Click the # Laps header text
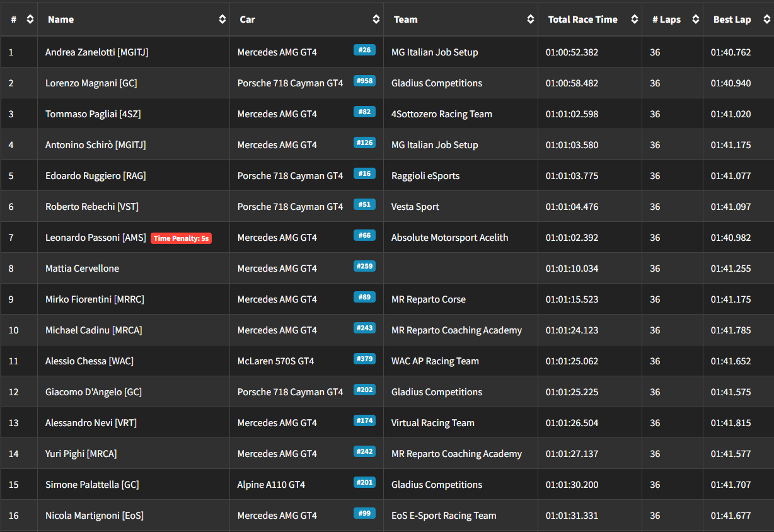Viewport: 774px width, 532px height. pos(666,20)
